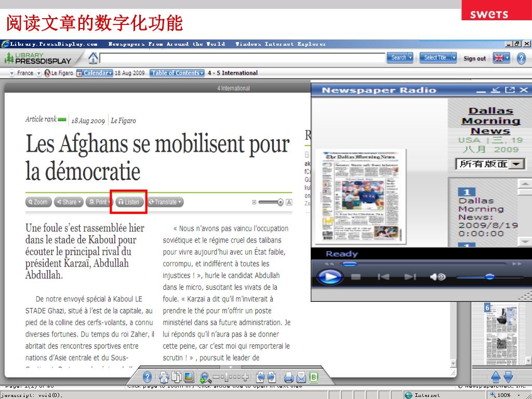Click the multiple pages view icon
Viewport: 532px width, 399px height.
pyautogui.click(x=176, y=377)
